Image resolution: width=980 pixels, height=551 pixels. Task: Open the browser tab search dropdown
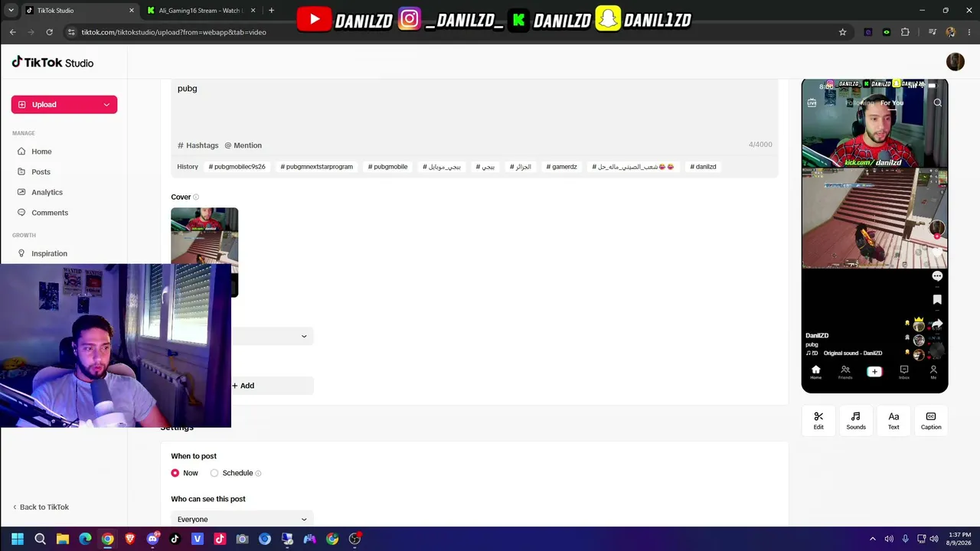point(11,11)
